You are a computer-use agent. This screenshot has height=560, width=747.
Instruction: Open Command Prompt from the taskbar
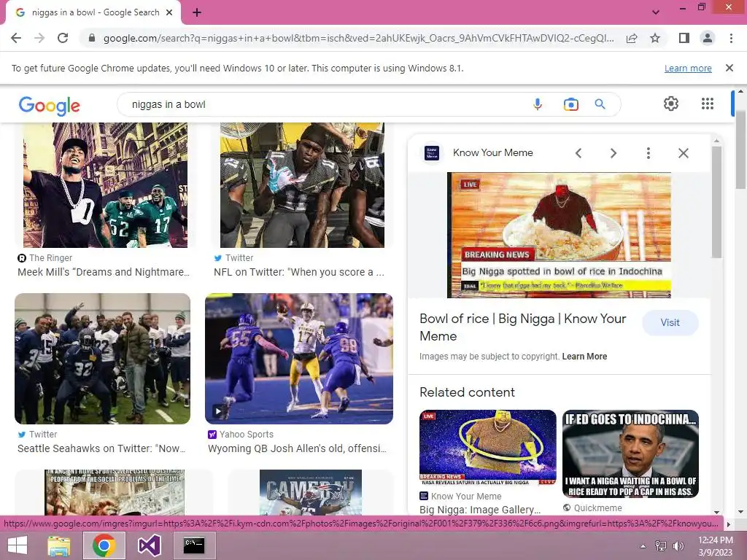pos(194,545)
